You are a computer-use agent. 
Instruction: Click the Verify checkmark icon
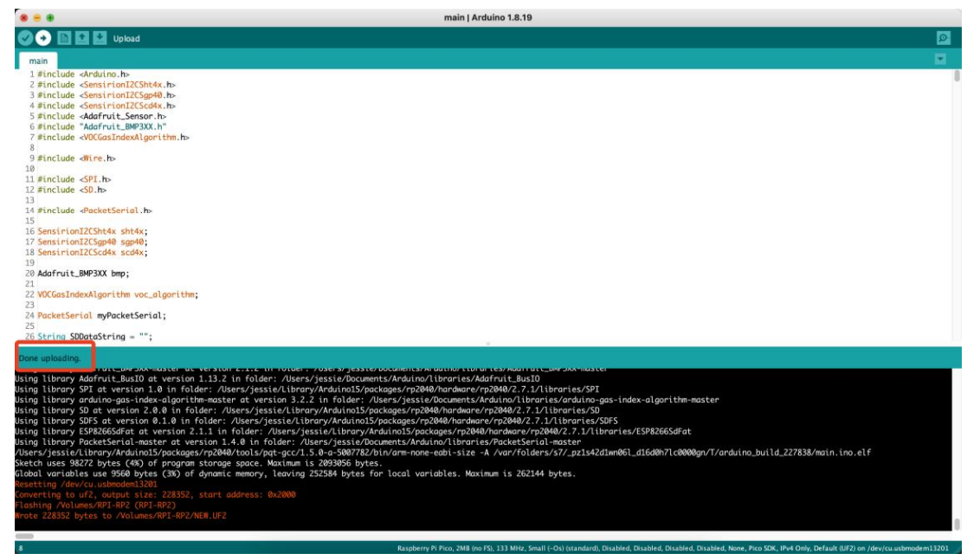tap(26, 38)
